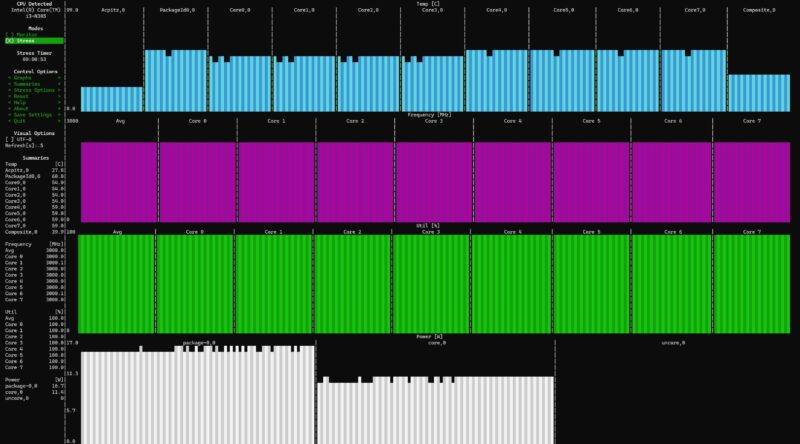The image size is (800, 444).
Task: Click Reset in Control Options
Action: pos(34,96)
